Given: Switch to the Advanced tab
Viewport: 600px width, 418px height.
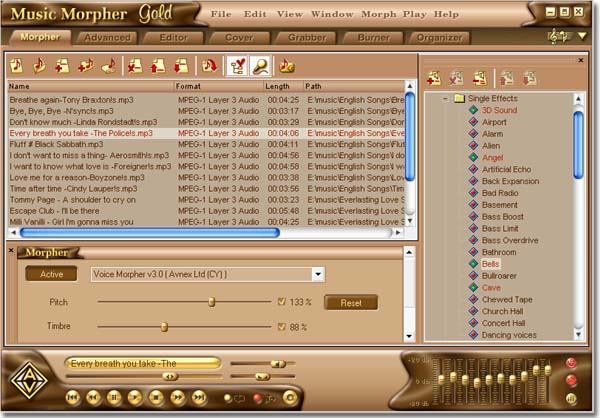Looking at the screenshot, I should [x=107, y=38].
